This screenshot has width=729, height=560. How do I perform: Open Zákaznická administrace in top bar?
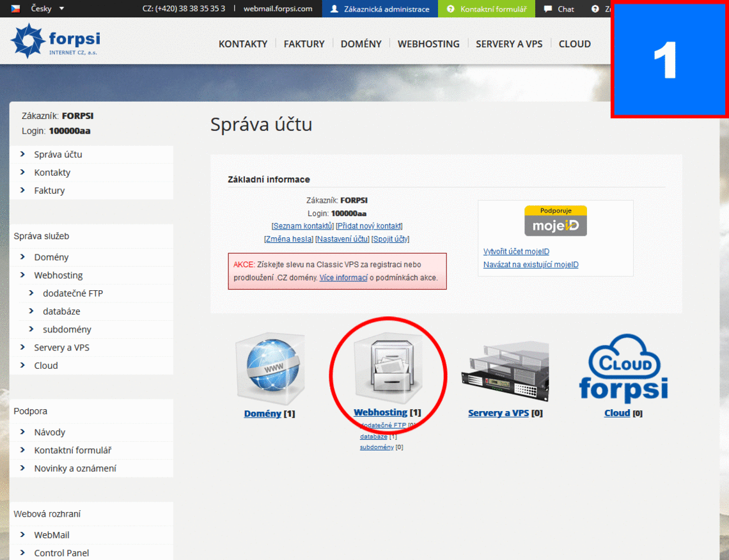380,9
